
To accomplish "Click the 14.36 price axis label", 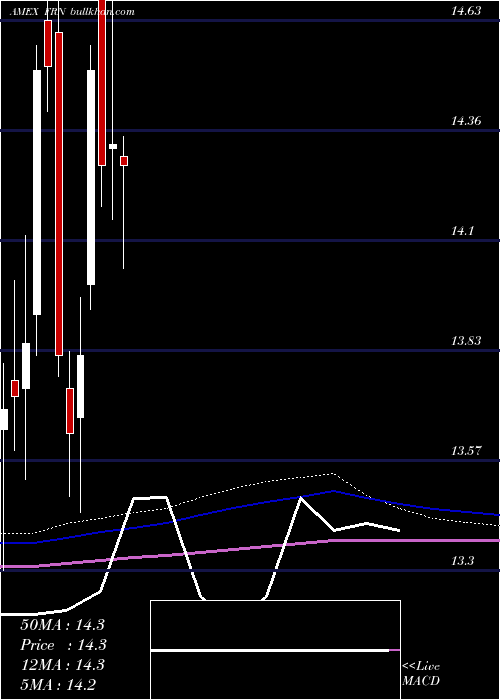I will (x=466, y=121).
